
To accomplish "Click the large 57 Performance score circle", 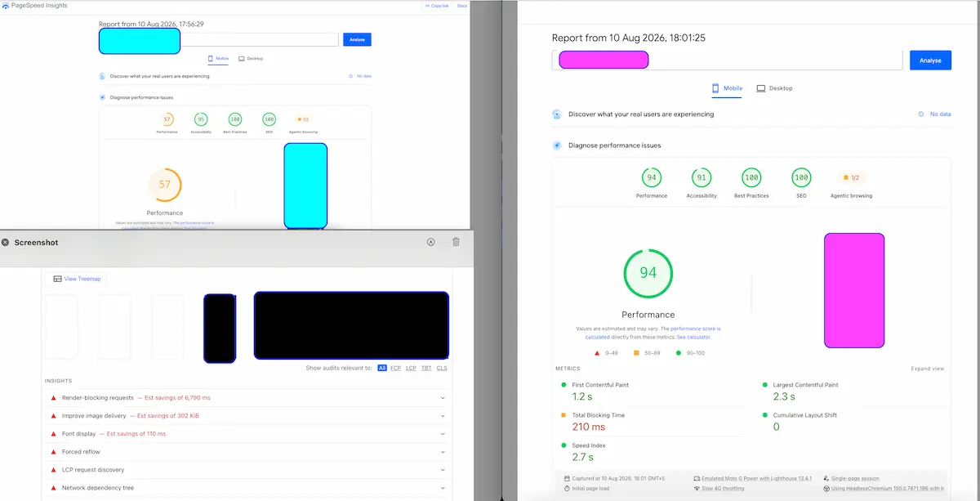I will [165, 184].
